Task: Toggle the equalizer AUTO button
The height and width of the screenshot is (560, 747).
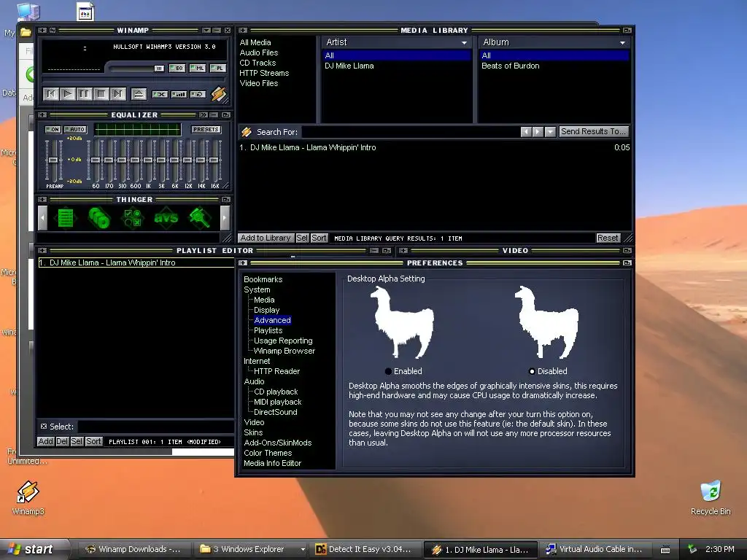Action: pyautogui.click(x=75, y=130)
